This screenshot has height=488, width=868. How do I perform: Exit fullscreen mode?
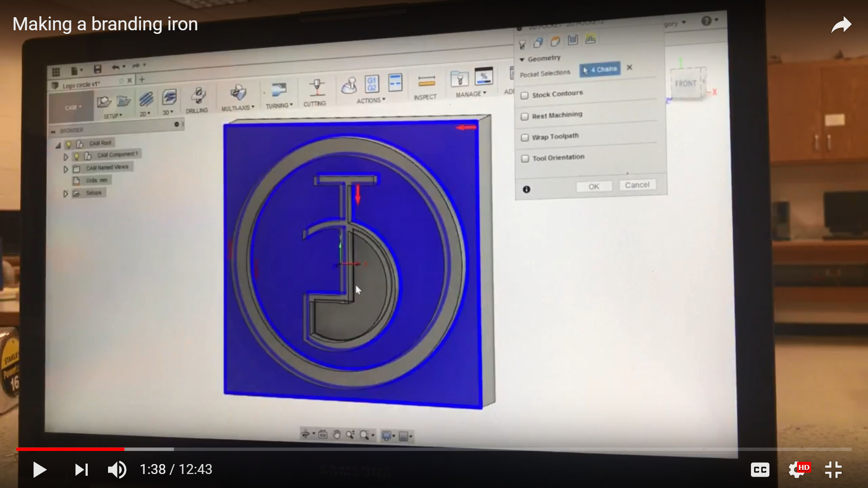833,470
